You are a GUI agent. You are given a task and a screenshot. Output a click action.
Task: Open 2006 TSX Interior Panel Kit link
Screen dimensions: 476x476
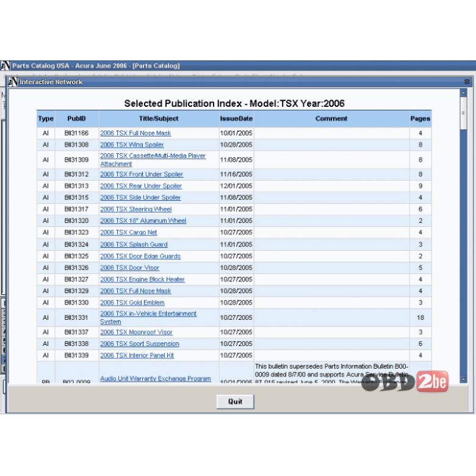pyautogui.click(x=137, y=355)
